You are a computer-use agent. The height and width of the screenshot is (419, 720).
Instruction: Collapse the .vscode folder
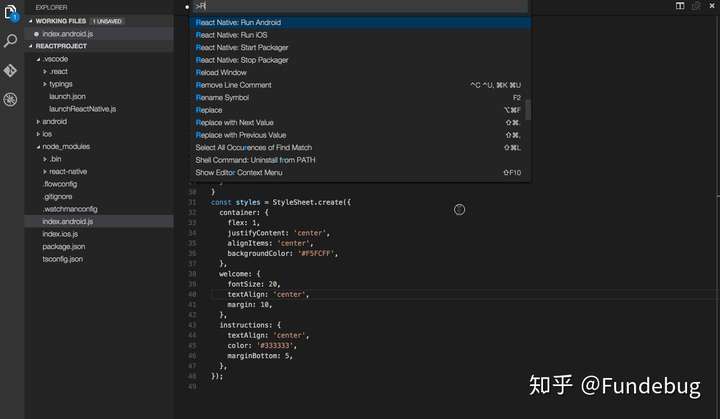(x=38, y=59)
